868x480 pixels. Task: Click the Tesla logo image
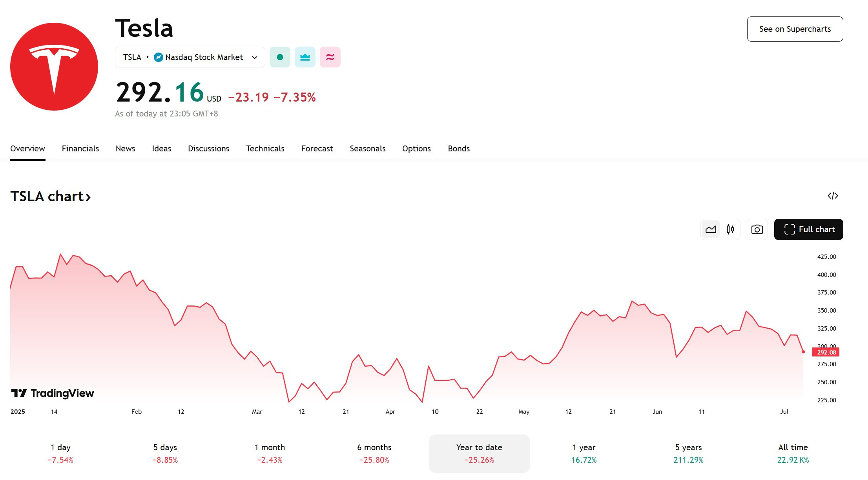tap(54, 67)
